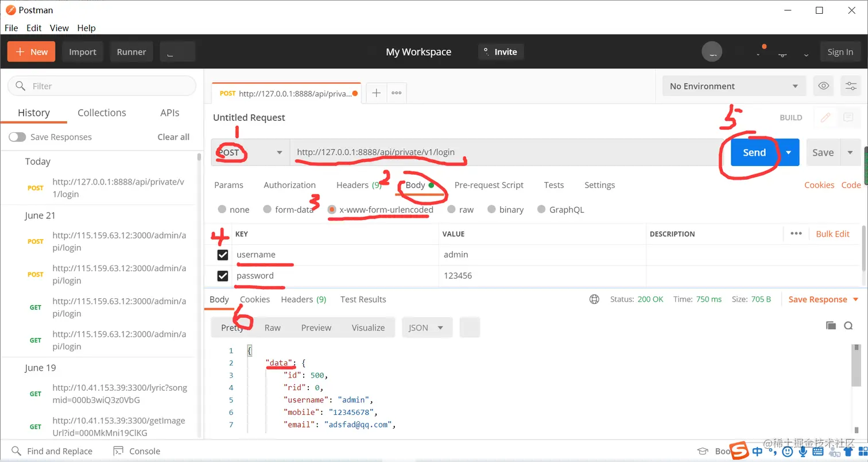Open Manage Environments sliders icon
The image size is (868, 462).
pos(851,86)
